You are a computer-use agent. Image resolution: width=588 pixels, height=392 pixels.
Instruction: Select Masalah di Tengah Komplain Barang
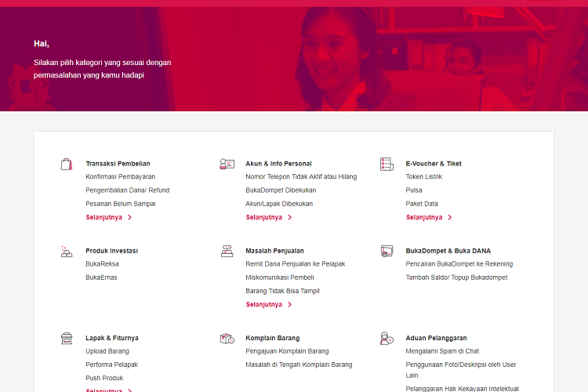coord(299,365)
